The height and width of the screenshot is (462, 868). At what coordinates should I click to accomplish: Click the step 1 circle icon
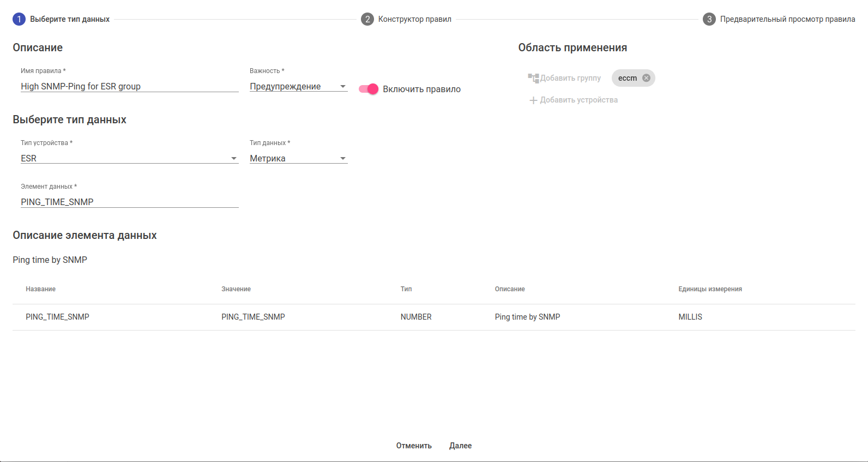click(19, 19)
